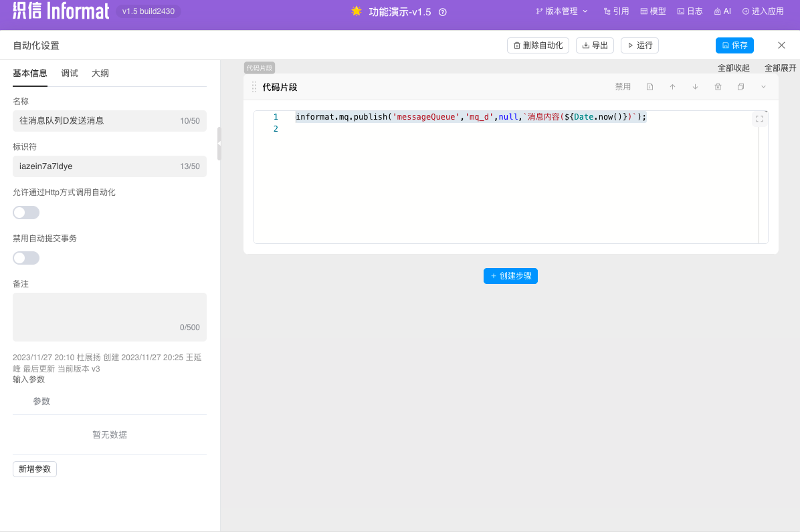This screenshot has width=800, height=532.
Task: Open the 模型 (model) view
Action: (653, 11)
